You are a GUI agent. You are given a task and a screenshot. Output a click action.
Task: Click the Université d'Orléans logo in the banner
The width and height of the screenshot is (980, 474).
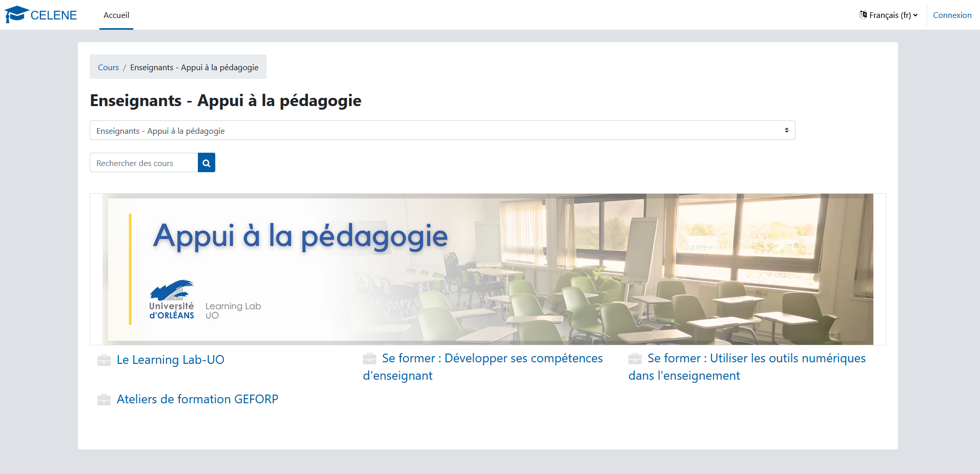point(171,300)
